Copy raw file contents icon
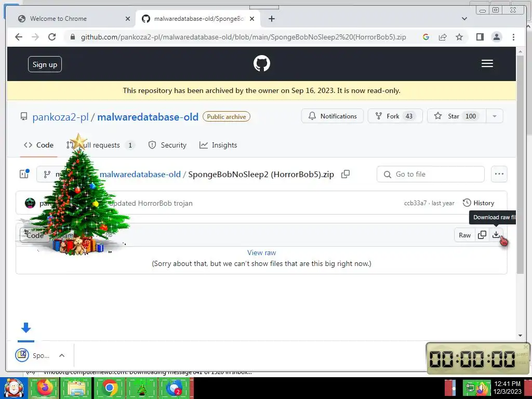532x399 pixels. coord(482,235)
